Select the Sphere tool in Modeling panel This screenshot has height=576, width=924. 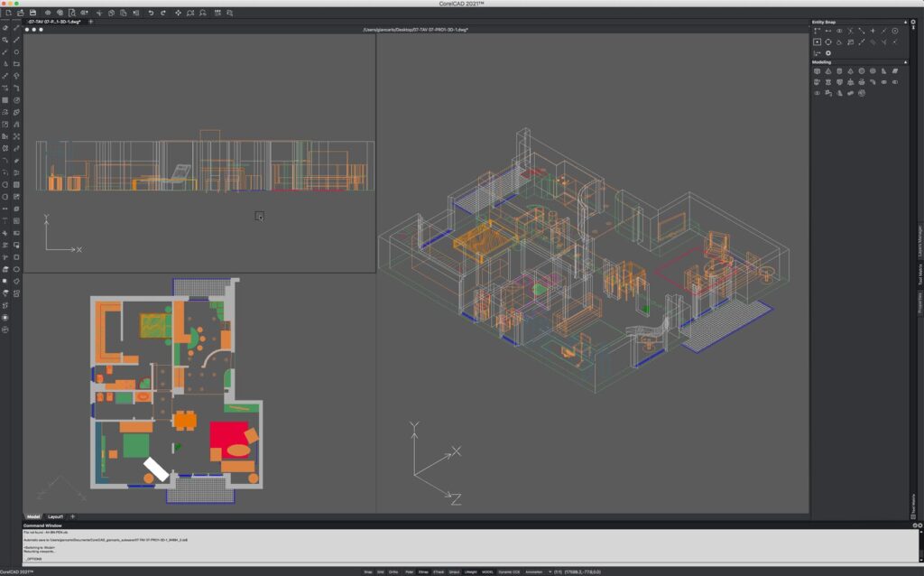pyautogui.click(x=862, y=70)
